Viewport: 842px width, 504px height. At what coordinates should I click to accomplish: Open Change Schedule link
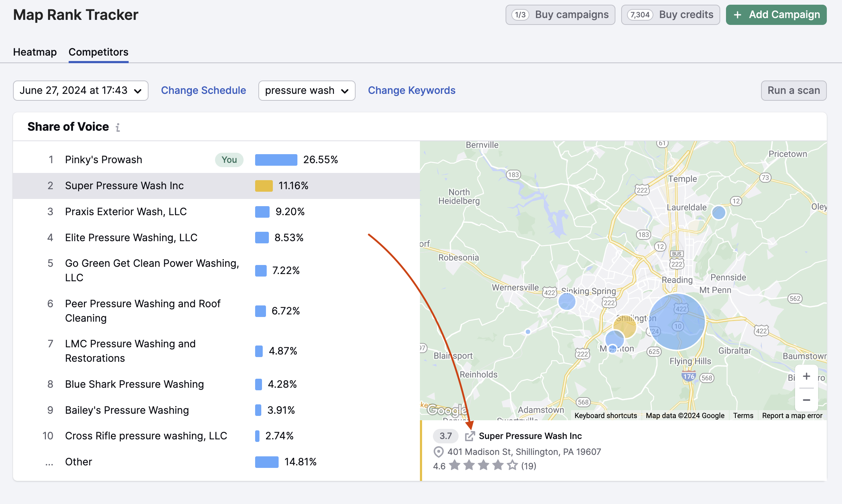[203, 90]
